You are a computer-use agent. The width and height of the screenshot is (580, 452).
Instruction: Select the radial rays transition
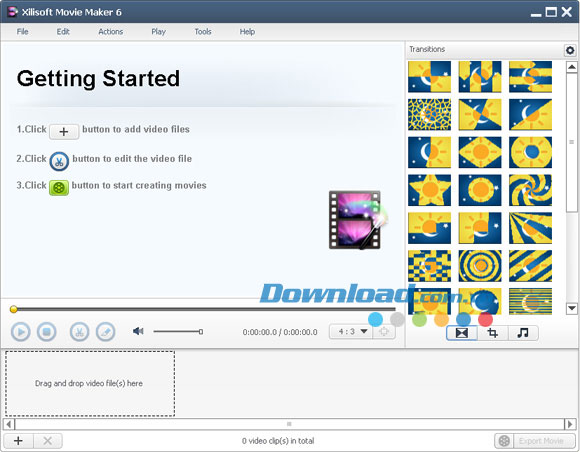click(x=530, y=228)
